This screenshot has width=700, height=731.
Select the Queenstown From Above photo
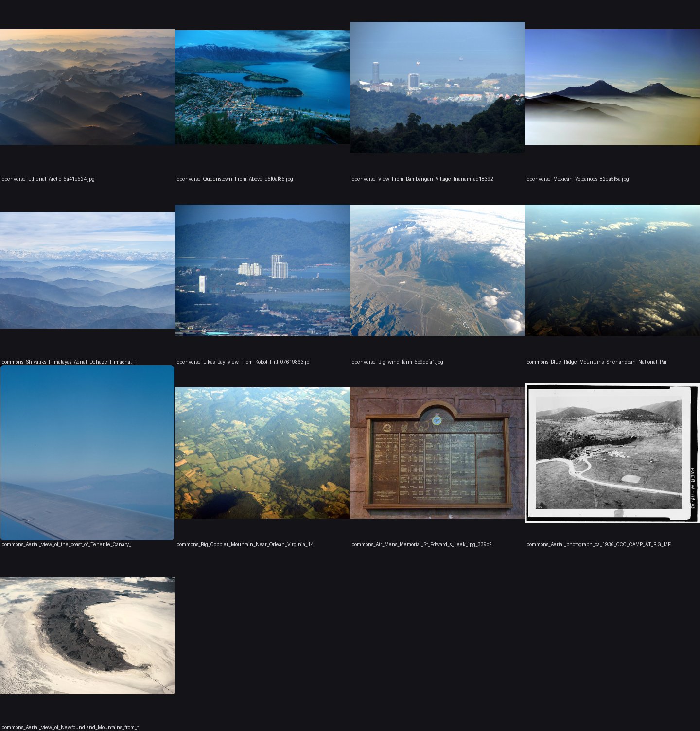point(262,87)
